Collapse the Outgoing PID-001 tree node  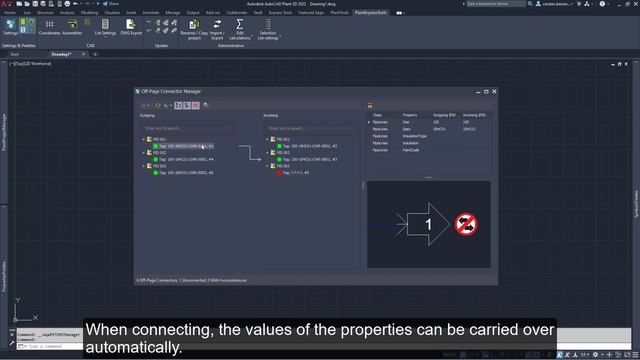coord(144,139)
